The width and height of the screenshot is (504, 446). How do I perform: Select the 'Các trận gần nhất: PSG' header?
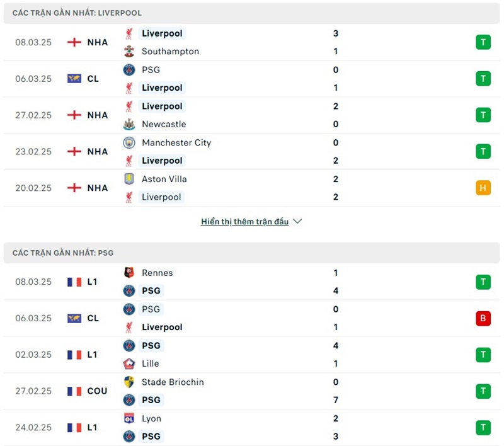click(63, 253)
